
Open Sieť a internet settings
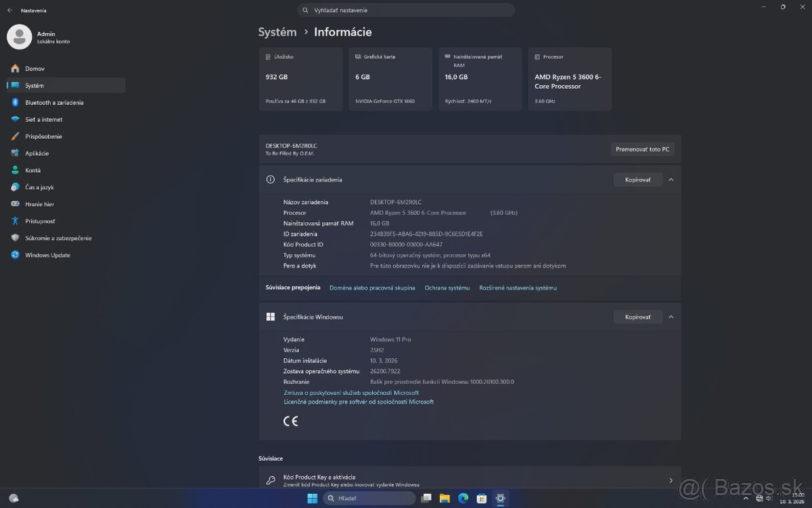pyautogui.click(x=43, y=119)
